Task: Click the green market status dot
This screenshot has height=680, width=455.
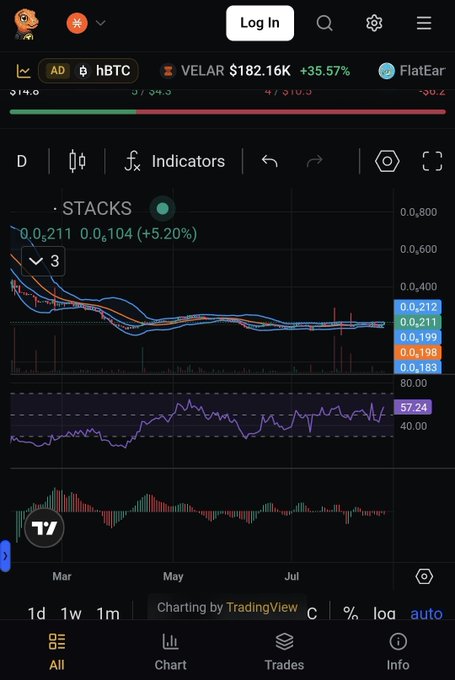Action: pos(163,209)
